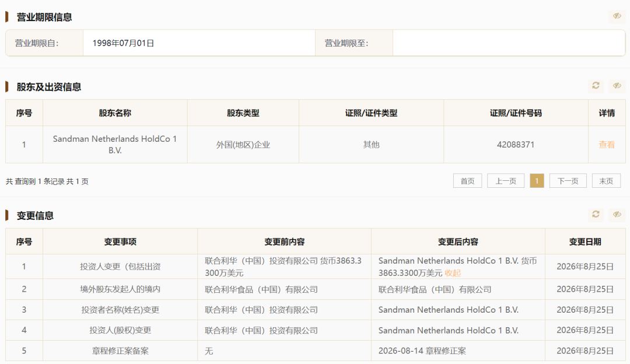Screen dimensions: 630x364
Task: Select shareholder name Sandman Netherlands HoldCo 1 B.V. in shareholder table
Action: point(115,145)
